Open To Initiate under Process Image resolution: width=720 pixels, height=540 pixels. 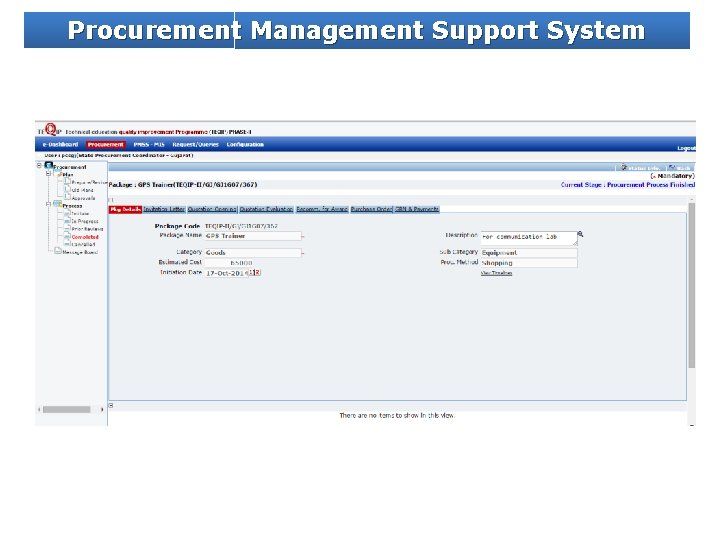(80, 214)
